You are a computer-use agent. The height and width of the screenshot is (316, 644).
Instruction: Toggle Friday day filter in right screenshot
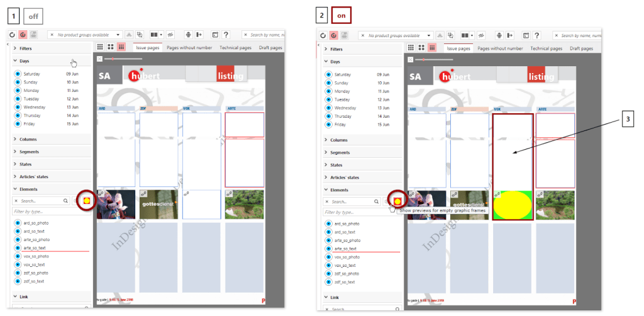328,125
